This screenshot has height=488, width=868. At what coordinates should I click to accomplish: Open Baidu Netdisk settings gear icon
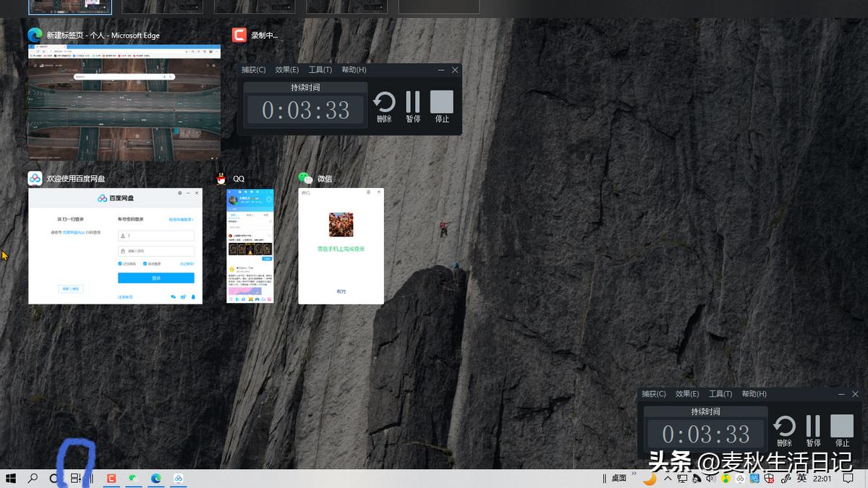[179, 193]
